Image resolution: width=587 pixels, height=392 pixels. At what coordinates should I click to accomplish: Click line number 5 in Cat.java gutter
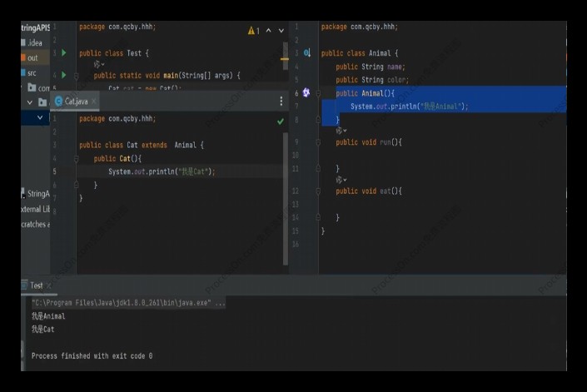pyautogui.click(x=55, y=171)
